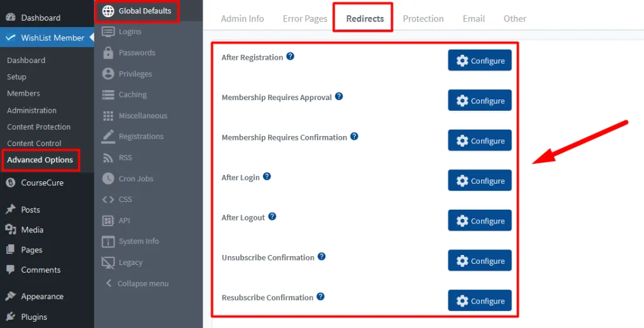Click the Passwords padlock icon
The image size is (644, 328).
(x=108, y=53)
